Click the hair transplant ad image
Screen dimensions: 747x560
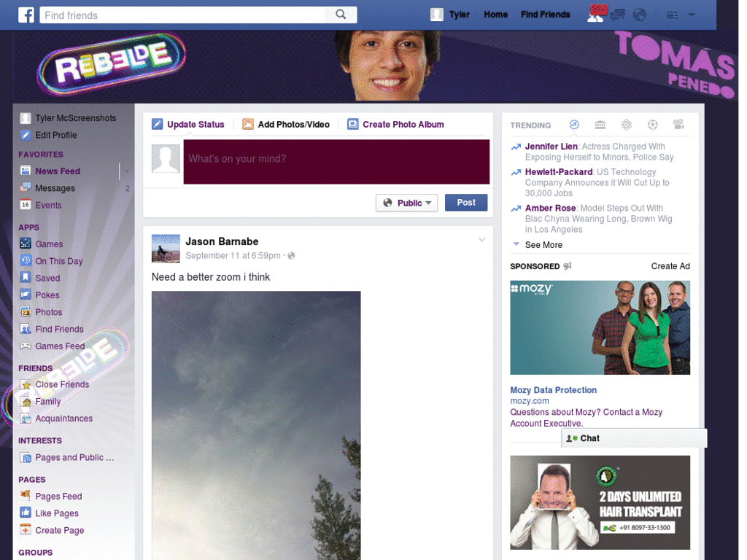[x=600, y=502]
